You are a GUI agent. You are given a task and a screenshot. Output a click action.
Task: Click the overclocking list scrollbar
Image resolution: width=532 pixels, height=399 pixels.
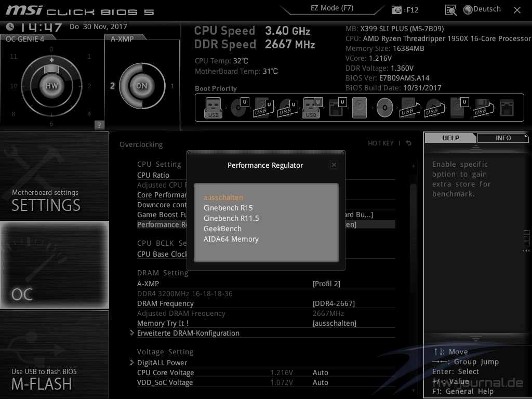(413, 239)
